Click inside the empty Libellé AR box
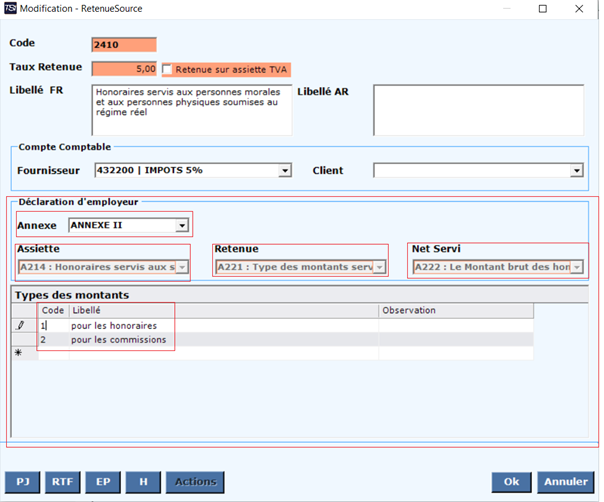The image size is (604, 502). (x=478, y=110)
